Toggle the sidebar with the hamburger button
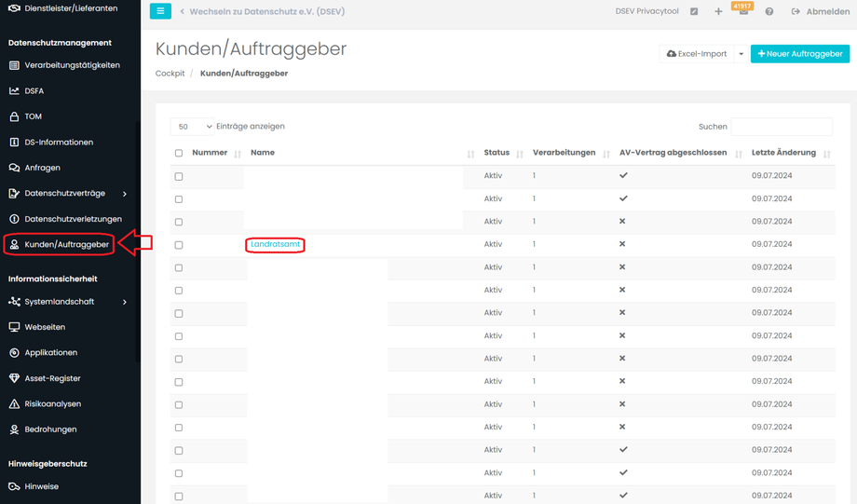 click(160, 11)
